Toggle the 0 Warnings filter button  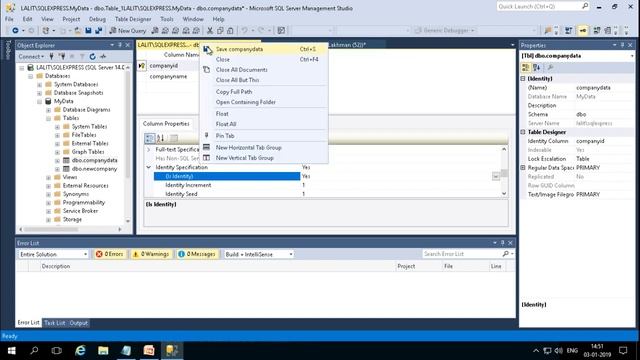pos(151,254)
